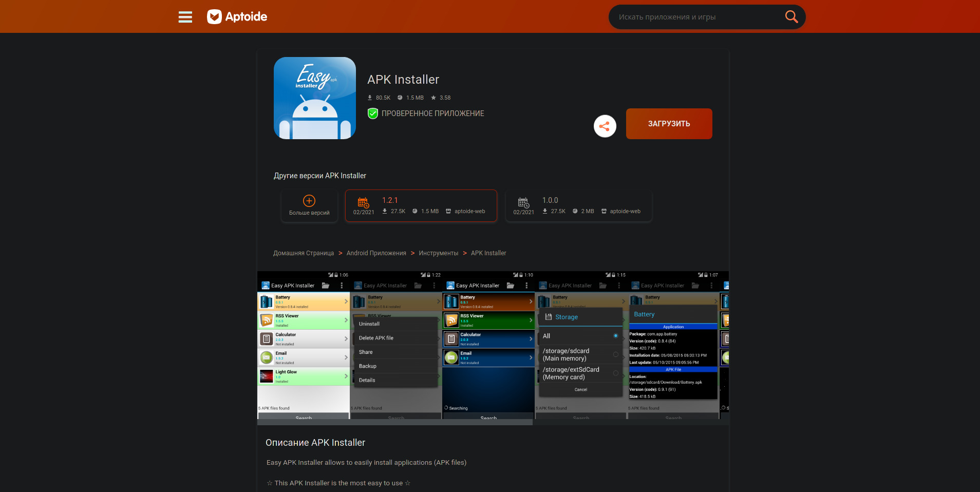Click the APK Installer title

coord(403,80)
